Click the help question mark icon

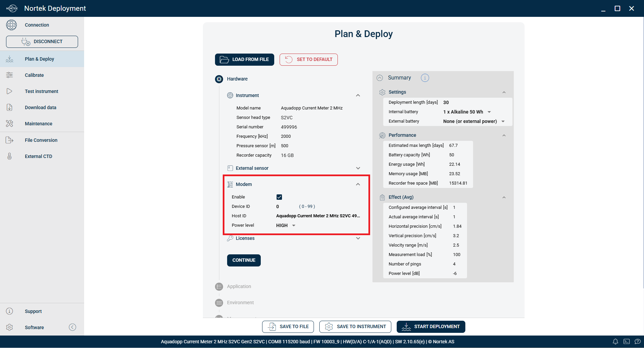tap(637, 342)
